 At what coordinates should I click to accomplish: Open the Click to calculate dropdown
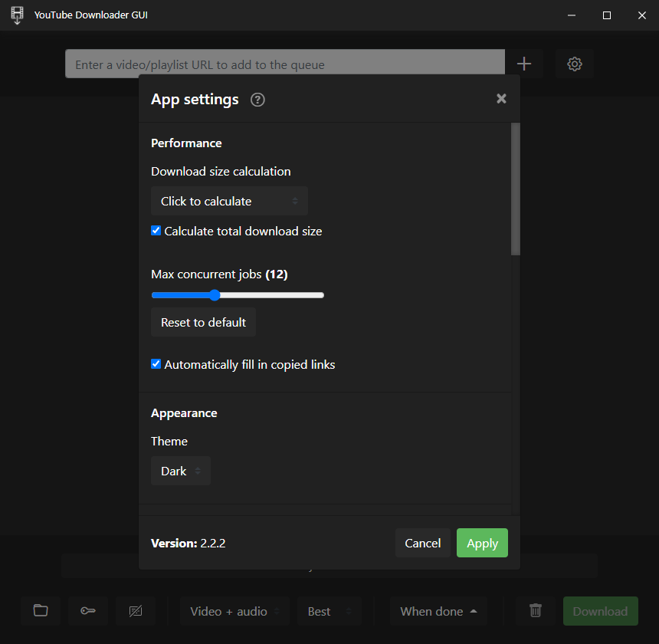[229, 201]
